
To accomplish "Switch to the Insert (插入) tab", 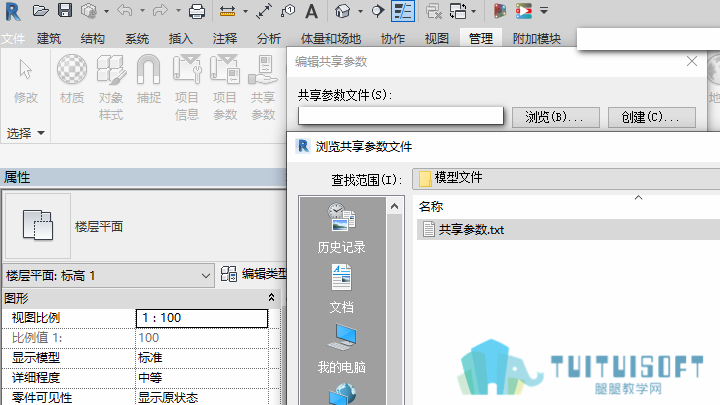I will [x=180, y=39].
